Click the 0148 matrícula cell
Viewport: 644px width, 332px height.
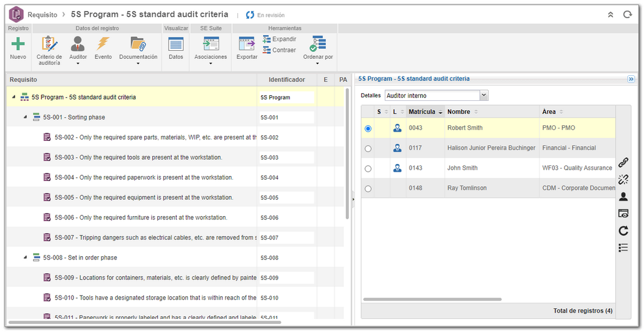pyautogui.click(x=425, y=188)
